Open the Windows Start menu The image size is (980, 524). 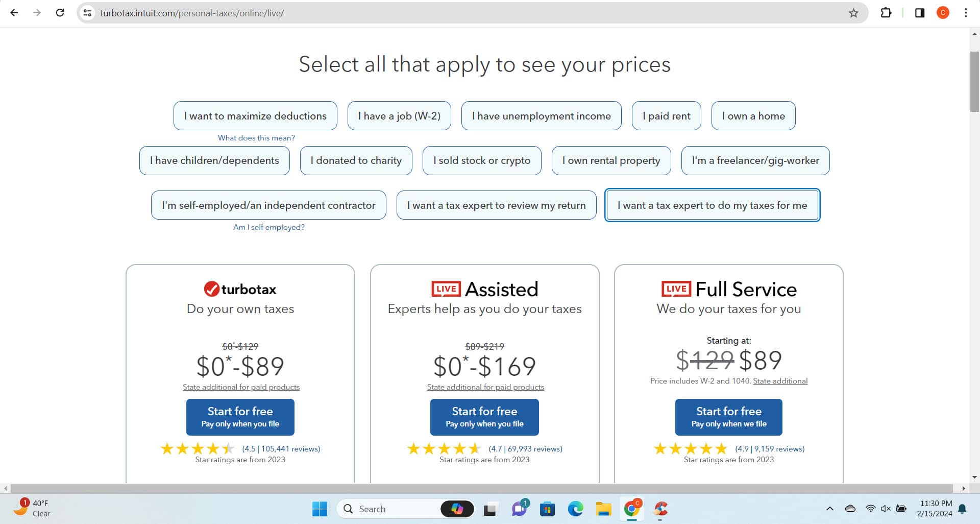320,509
